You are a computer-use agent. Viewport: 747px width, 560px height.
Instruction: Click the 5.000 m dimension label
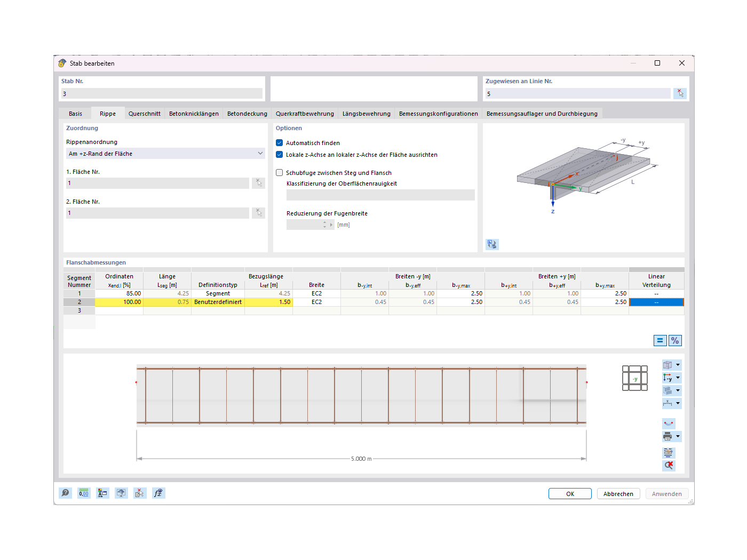coord(361,459)
